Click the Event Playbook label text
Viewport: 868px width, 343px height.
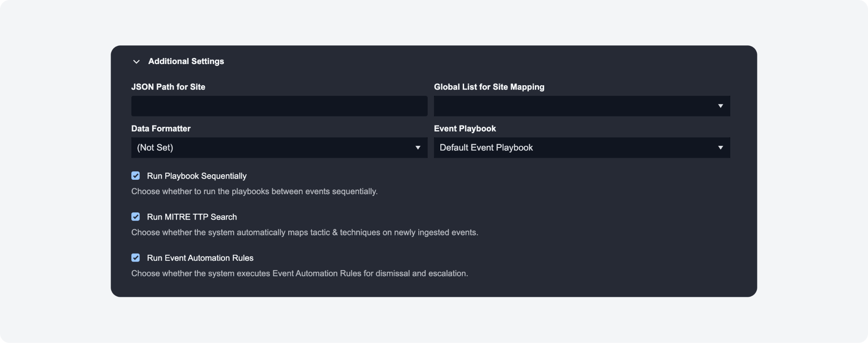(465, 128)
